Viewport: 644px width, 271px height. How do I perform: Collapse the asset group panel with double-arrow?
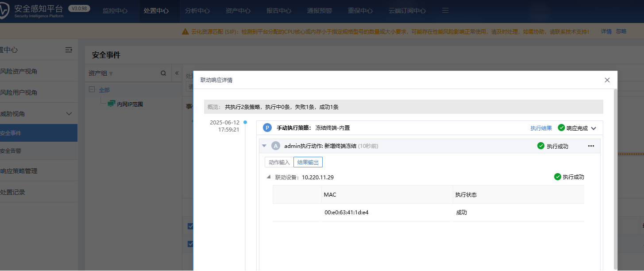pyautogui.click(x=177, y=73)
